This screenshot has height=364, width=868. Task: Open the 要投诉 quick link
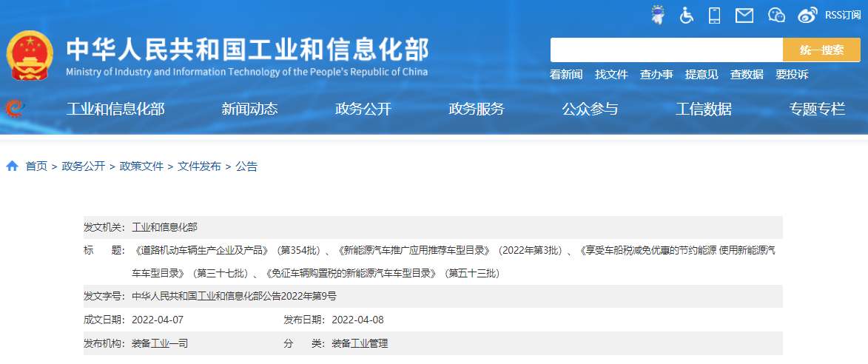pyautogui.click(x=792, y=75)
